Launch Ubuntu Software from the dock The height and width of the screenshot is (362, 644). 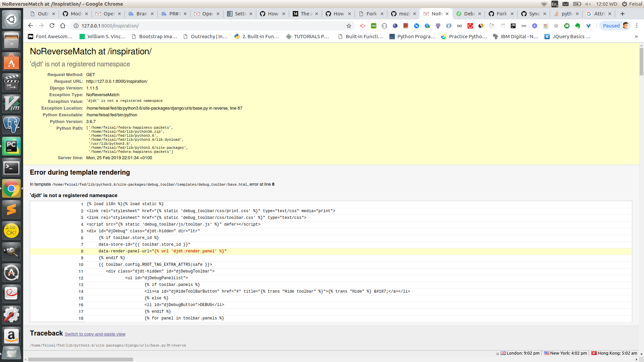pos(11,62)
